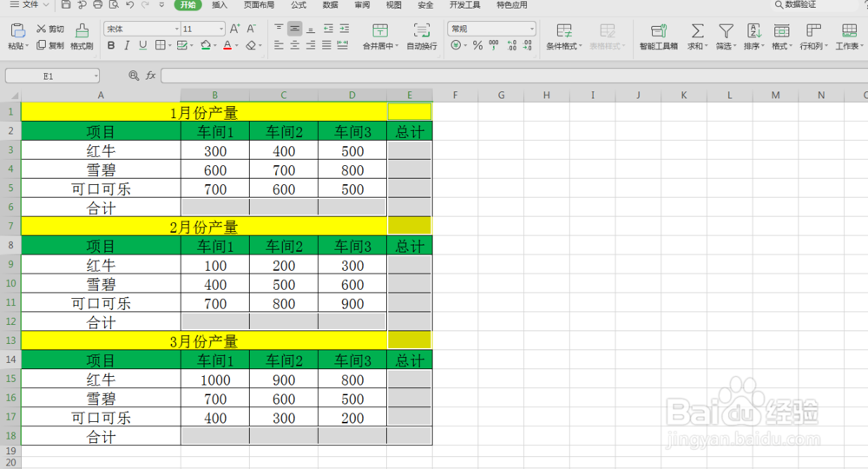The height and width of the screenshot is (469, 868).
Task: Open the font name dropdown (宋体)
Action: pos(177,29)
